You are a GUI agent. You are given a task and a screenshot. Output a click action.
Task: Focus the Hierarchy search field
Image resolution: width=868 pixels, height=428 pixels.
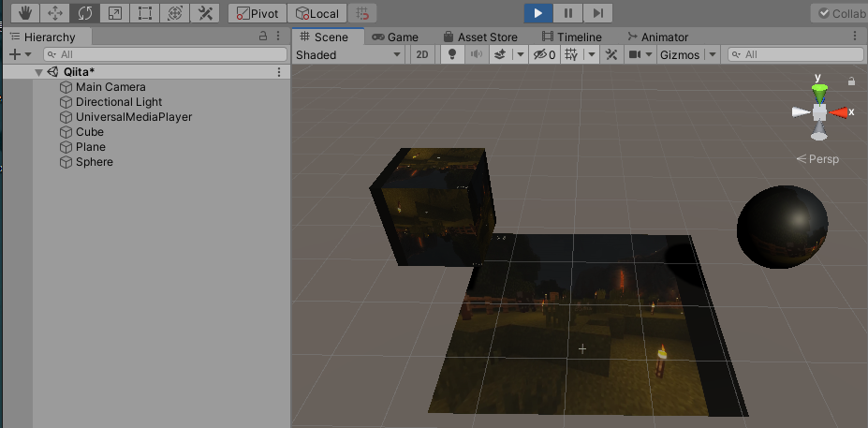(165, 54)
